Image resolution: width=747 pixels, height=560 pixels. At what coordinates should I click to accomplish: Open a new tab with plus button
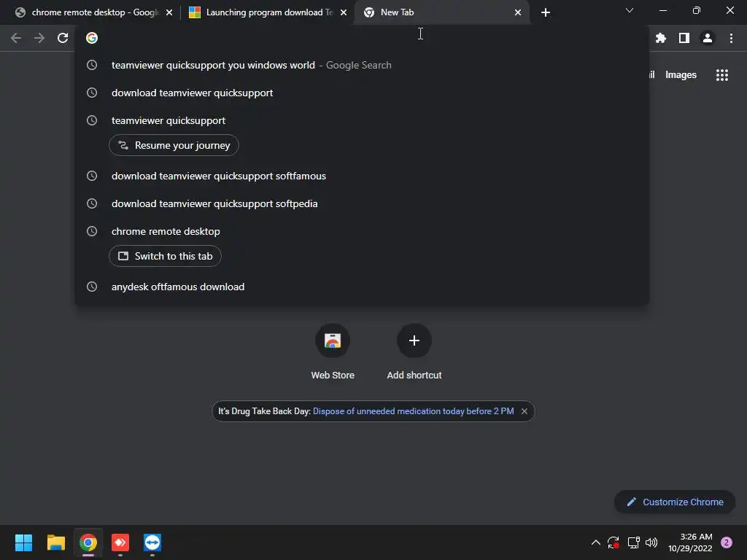[x=546, y=12]
